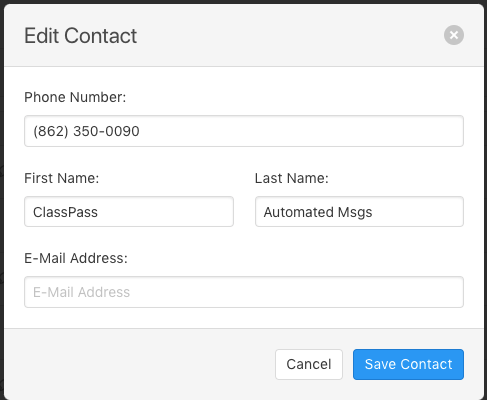The image size is (487, 400).
Task: Place cursor on the (862) 350-0090 number
Action: click(x=86, y=131)
